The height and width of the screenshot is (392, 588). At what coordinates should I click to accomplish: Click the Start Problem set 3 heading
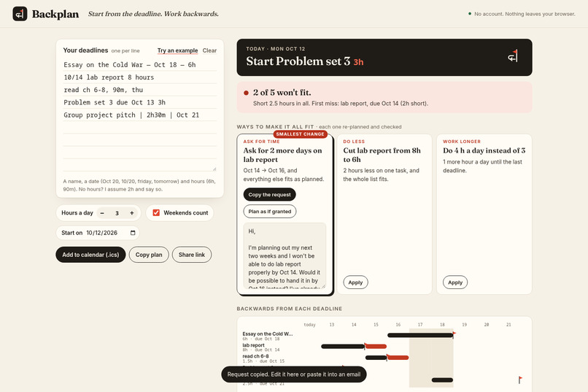[x=298, y=61]
